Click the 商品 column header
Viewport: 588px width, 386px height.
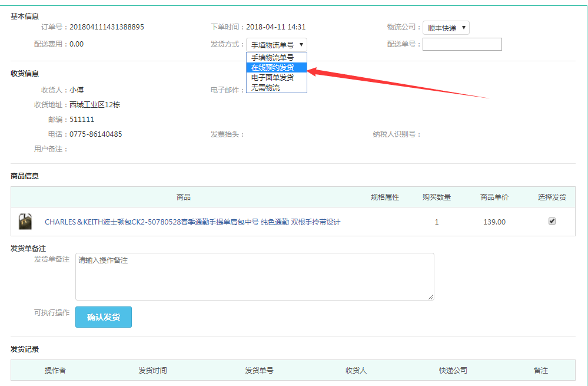(184, 197)
